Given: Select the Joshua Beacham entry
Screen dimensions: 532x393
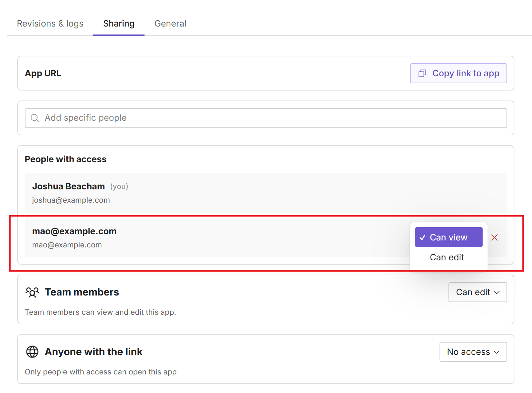Looking at the screenshot, I should 199,193.
